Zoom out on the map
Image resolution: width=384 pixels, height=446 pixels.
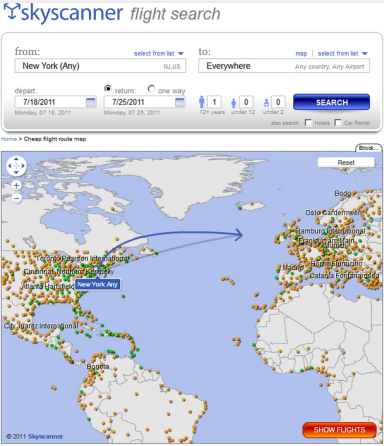pyautogui.click(x=16, y=199)
